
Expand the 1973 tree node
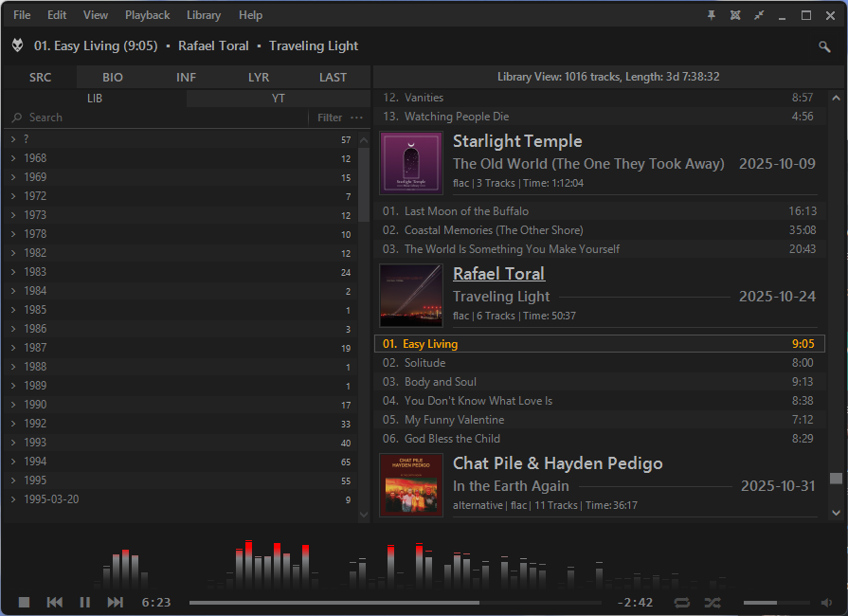click(x=13, y=215)
